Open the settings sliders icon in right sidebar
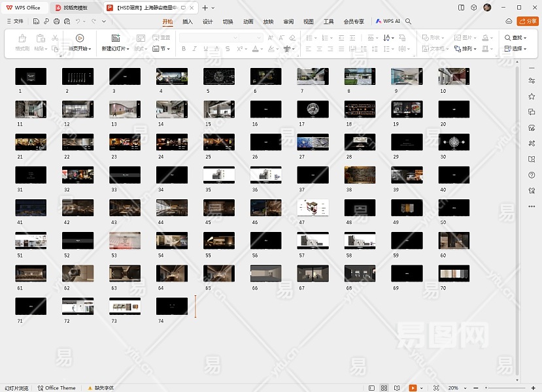The height and width of the screenshot is (392, 542). coord(532,80)
